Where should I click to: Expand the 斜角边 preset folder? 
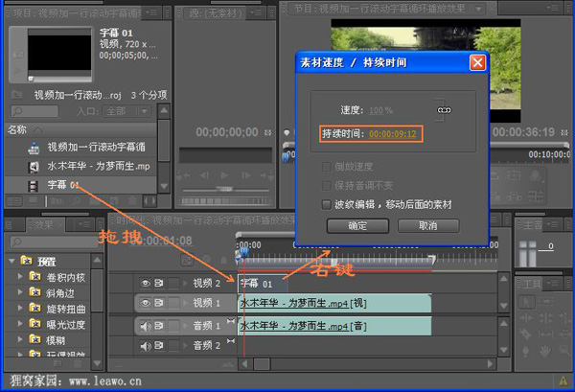20,292
